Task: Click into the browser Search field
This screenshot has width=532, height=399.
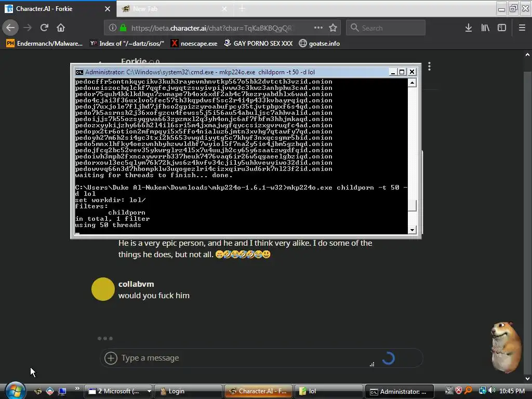Action: [386, 28]
